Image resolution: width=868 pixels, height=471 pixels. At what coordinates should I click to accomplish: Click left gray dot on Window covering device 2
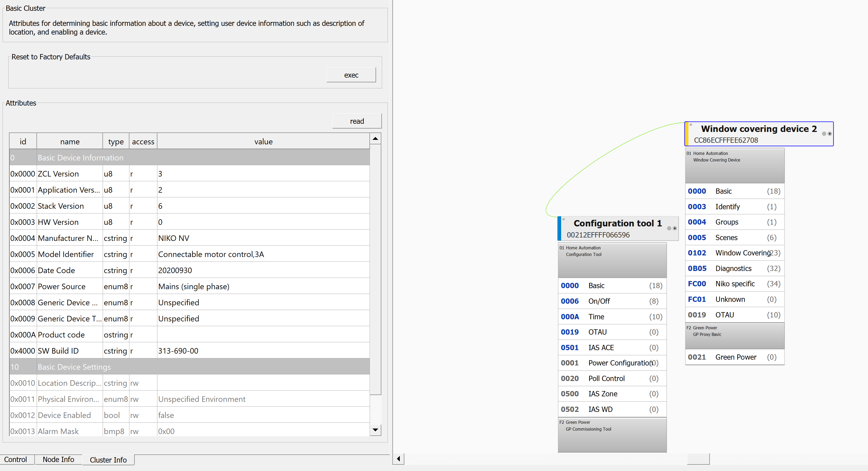[x=824, y=134]
